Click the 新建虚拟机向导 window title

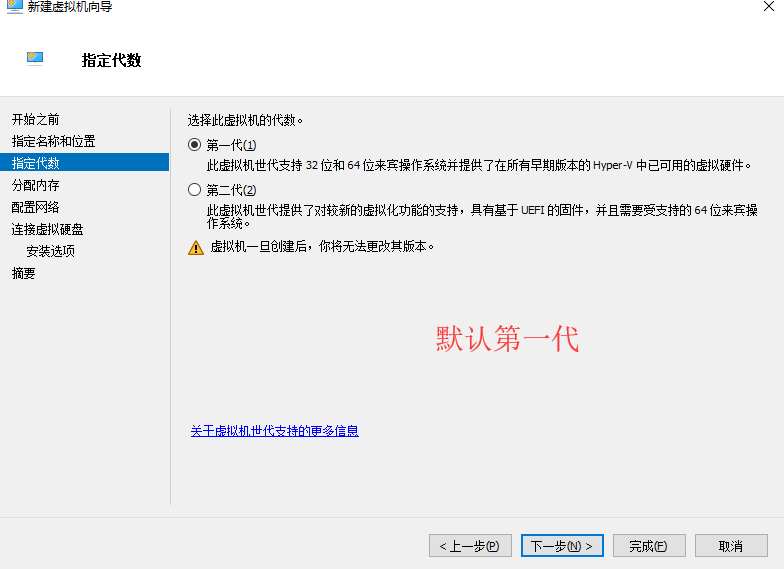coord(70,6)
